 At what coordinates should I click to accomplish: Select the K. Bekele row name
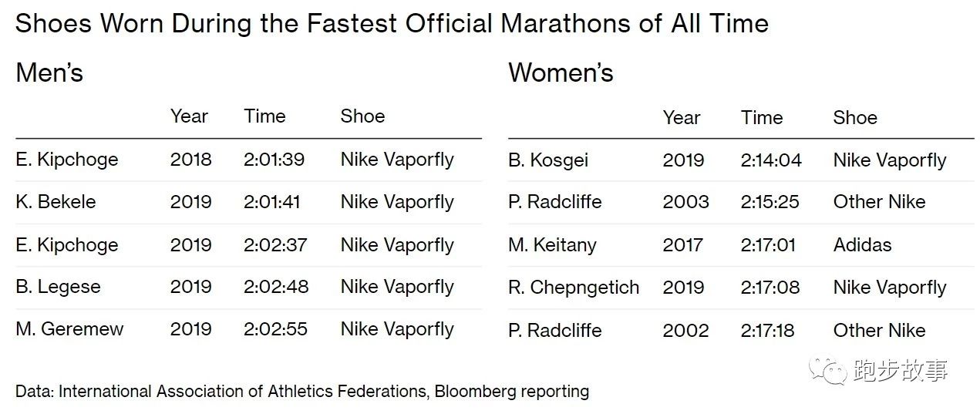click(x=56, y=202)
